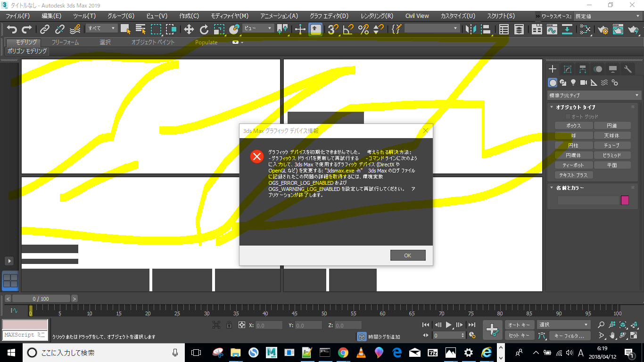The height and width of the screenshot is (362, 644).
Task: Open the Scene Explorer toolbar icon
Action: point(504,29)
